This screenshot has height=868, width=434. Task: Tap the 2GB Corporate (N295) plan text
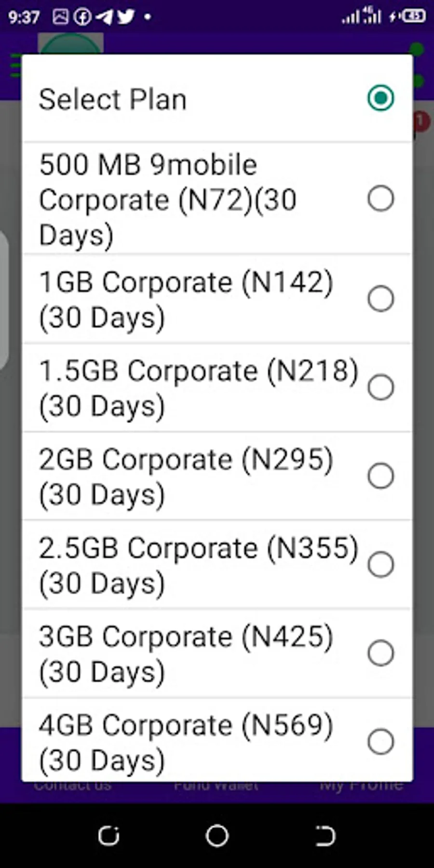tap(186, 477)
